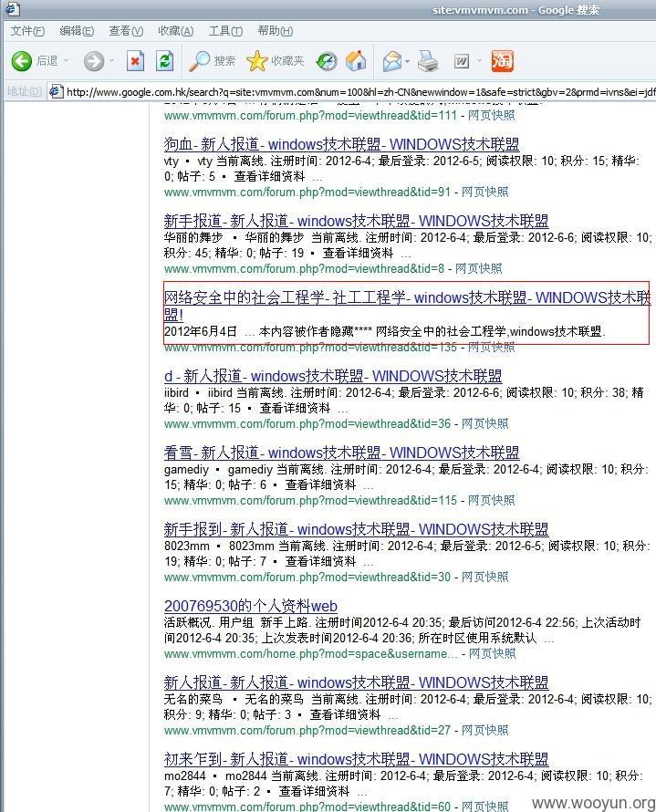Click snippet text starting with gamediy
656x812 pixels.
click(x=406, y=477)
